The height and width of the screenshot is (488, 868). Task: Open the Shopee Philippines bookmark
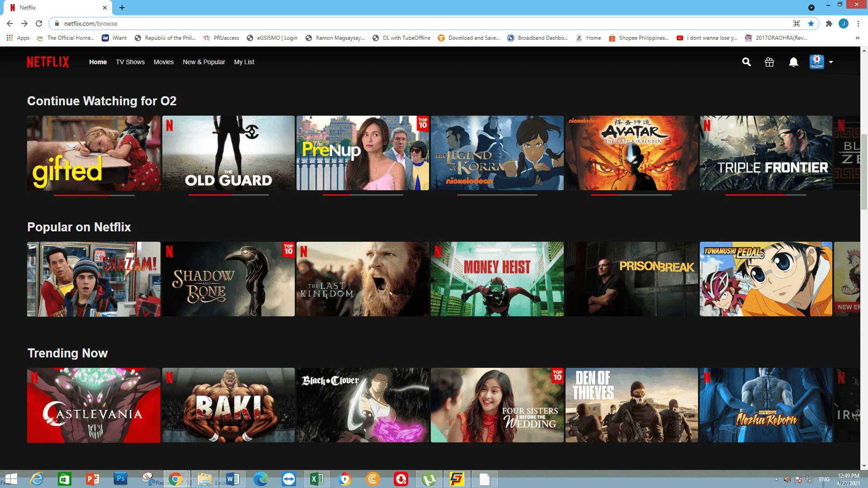(x=639, y=38)
